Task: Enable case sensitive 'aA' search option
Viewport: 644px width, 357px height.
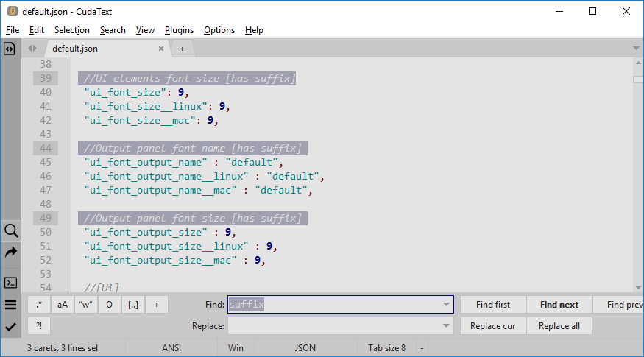Action: [63, 305]
